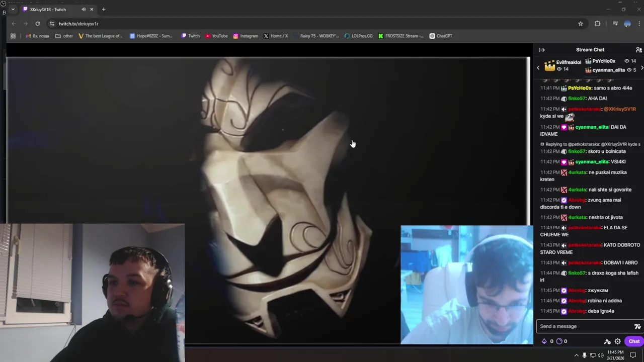Image resolution: width=644 pixels, height=362 pixels.
Task: Open chat settings gear
Action: coord(617,341)
